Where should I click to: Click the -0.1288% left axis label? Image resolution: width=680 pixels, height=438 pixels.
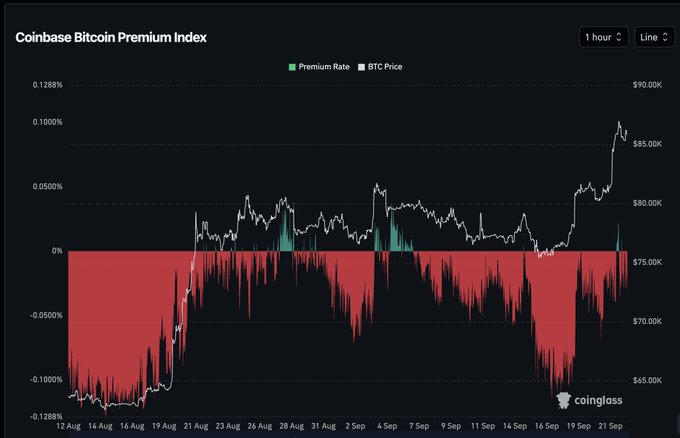[46, 416]
